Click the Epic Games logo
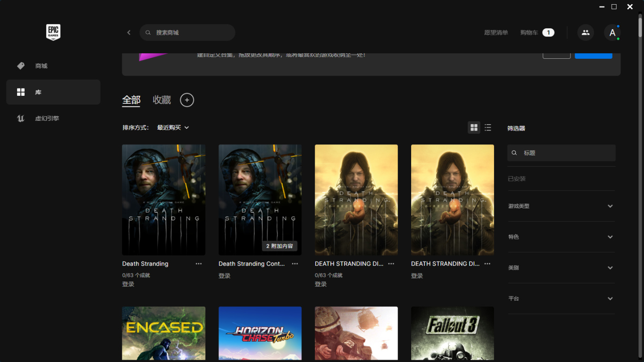The height and width of the screenshot is (362, 644). coord(53,32)
